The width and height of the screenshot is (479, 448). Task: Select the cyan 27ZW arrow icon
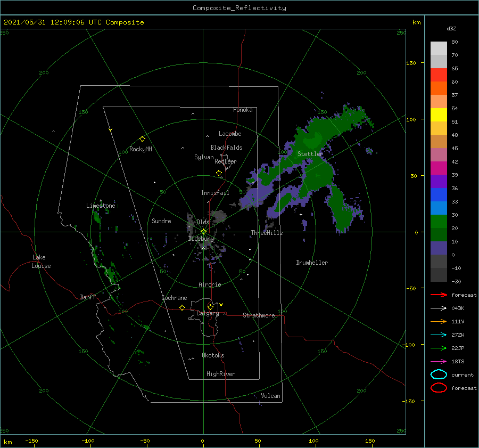pos(439,335)
